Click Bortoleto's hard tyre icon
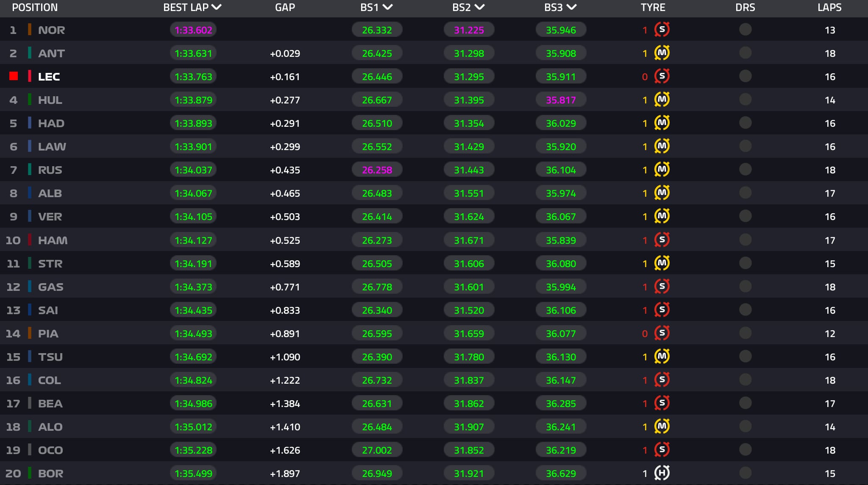Screen dimensions: 868x485 click(x=662, y=473)
